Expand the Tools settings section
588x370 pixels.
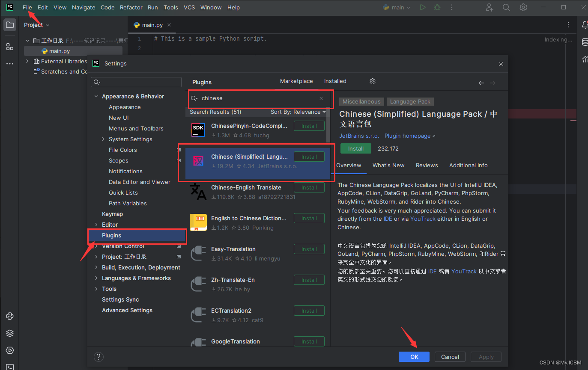[x=96, y=289]
